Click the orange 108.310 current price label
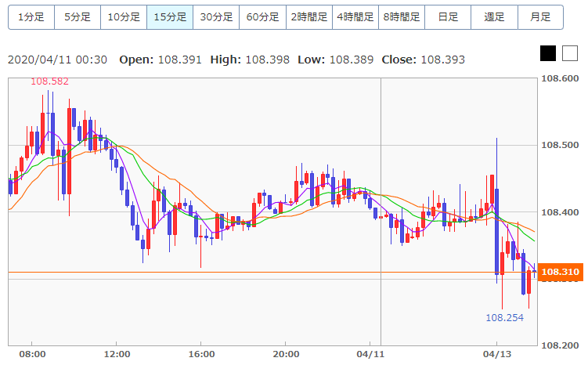This screenshot has height=365, width=588. pyautogui.click(x=560, y=273)
